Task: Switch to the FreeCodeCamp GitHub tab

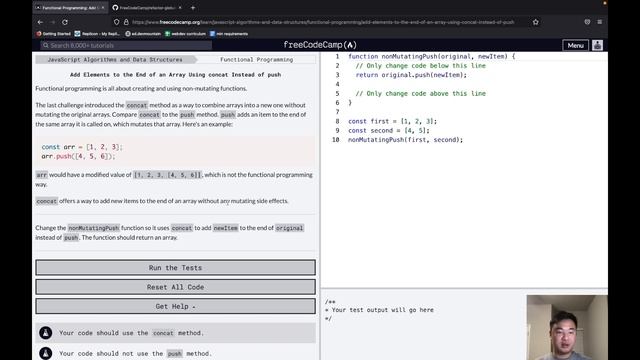Action: point(147,7)
